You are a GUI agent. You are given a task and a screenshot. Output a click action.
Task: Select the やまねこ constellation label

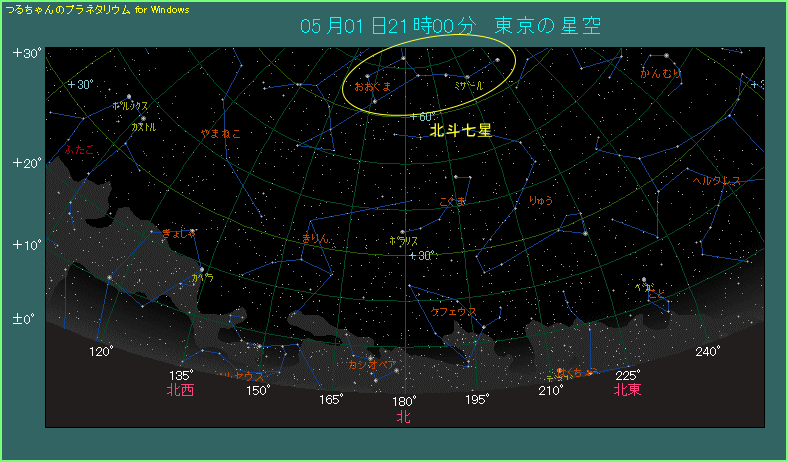220,132
